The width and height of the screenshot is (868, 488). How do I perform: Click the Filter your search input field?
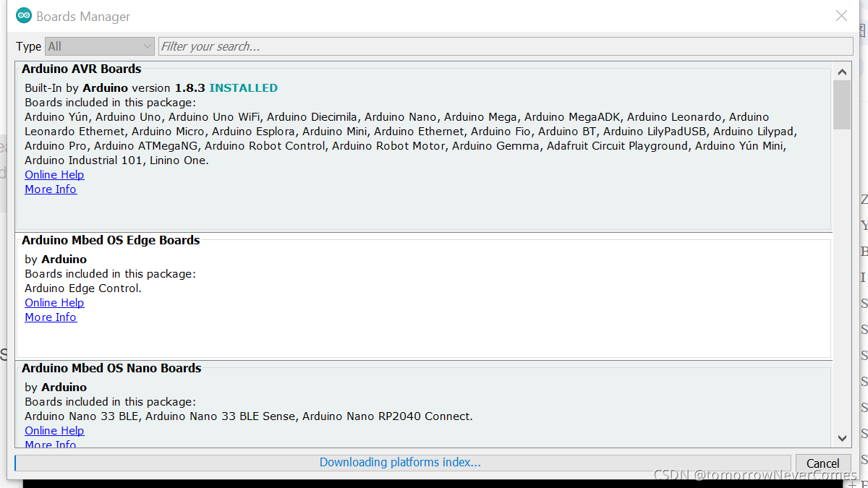pyautogui.click(x=506, y=46)
